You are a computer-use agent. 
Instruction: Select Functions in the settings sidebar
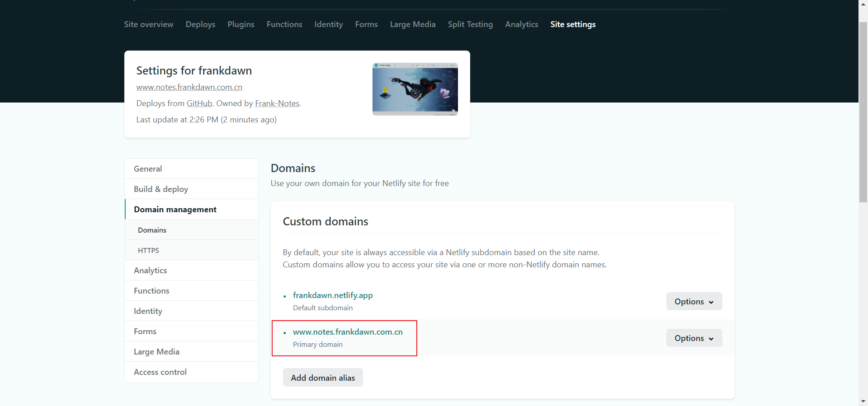192,290
